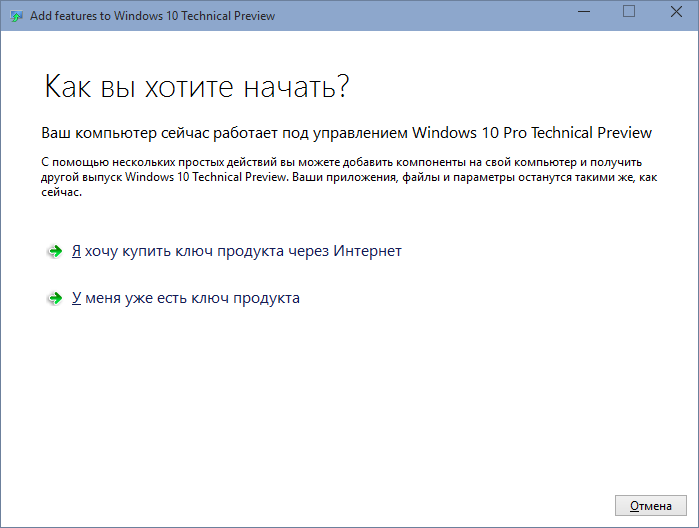Close the Add features window
The height and width of the screenshot is (528, 699).
[676, 12]
